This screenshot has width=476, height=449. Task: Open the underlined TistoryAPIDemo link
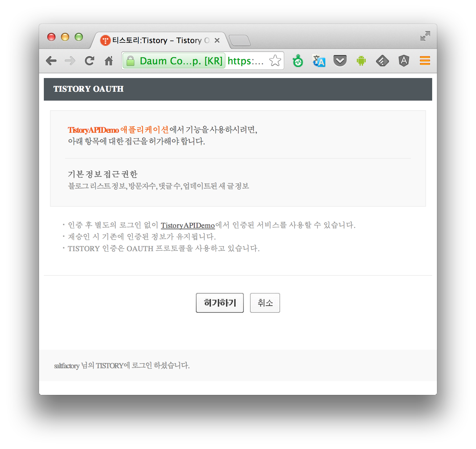(188, 225)
